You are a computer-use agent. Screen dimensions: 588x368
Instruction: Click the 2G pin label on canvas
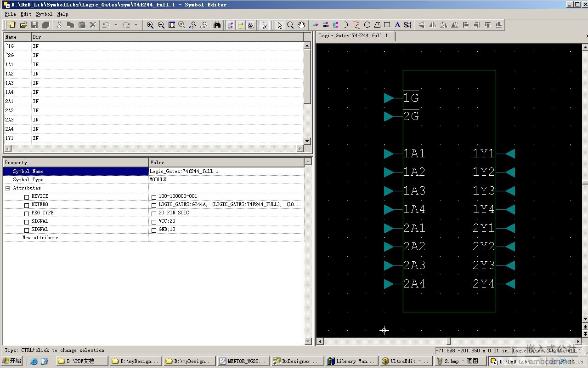click(411, 116)
